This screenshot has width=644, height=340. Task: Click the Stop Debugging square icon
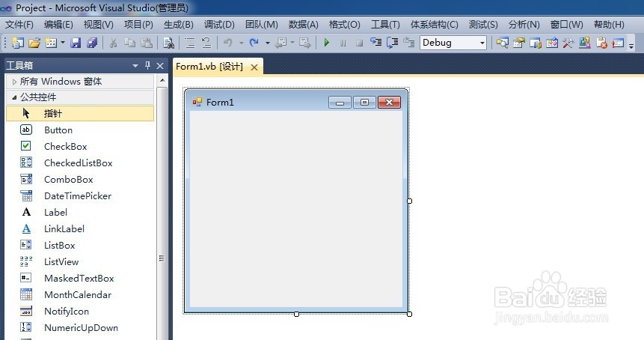coord(359,43)
